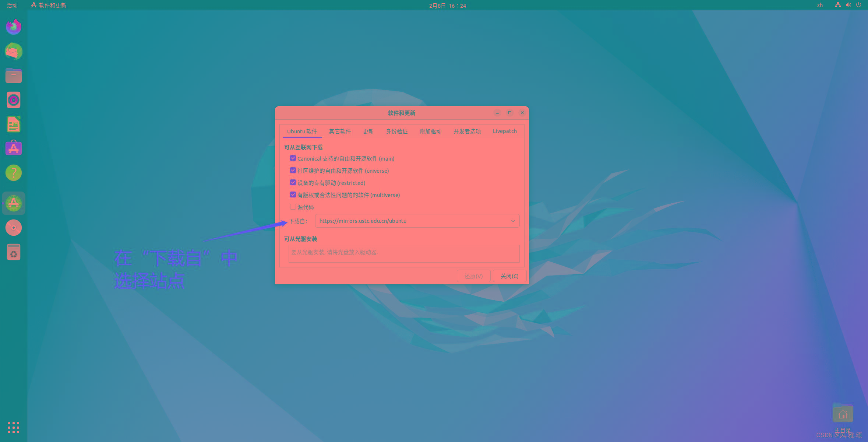Image resolution: width=868 pixels, height=442 pixels.
Task: Open the power menu icon in top bar
Action: (858, 5)
